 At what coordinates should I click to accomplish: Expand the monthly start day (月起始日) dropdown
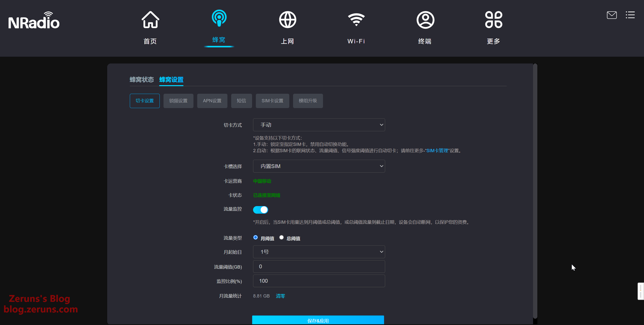click(x=319, y=252)
